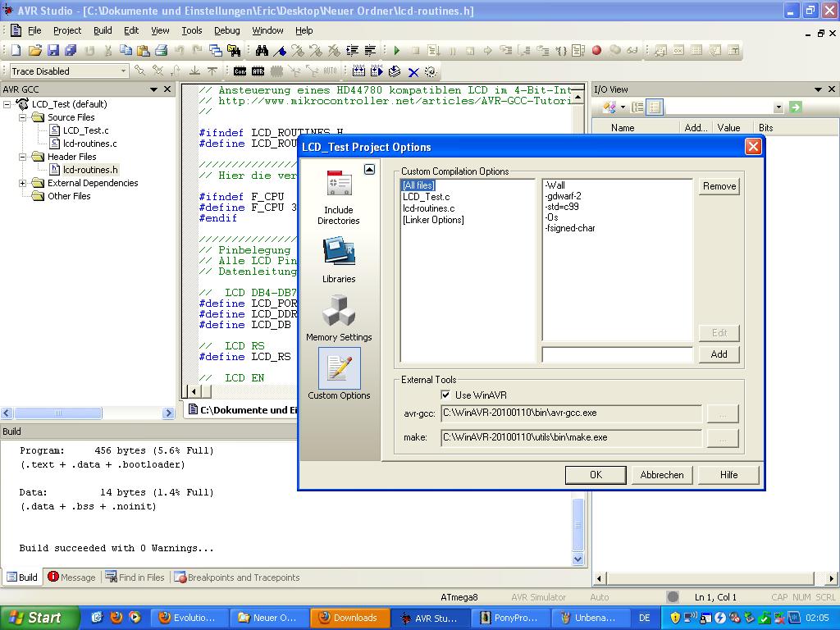The image size is (840, 630).
Task: Open the File menu
Action: [x=34, y=30]
